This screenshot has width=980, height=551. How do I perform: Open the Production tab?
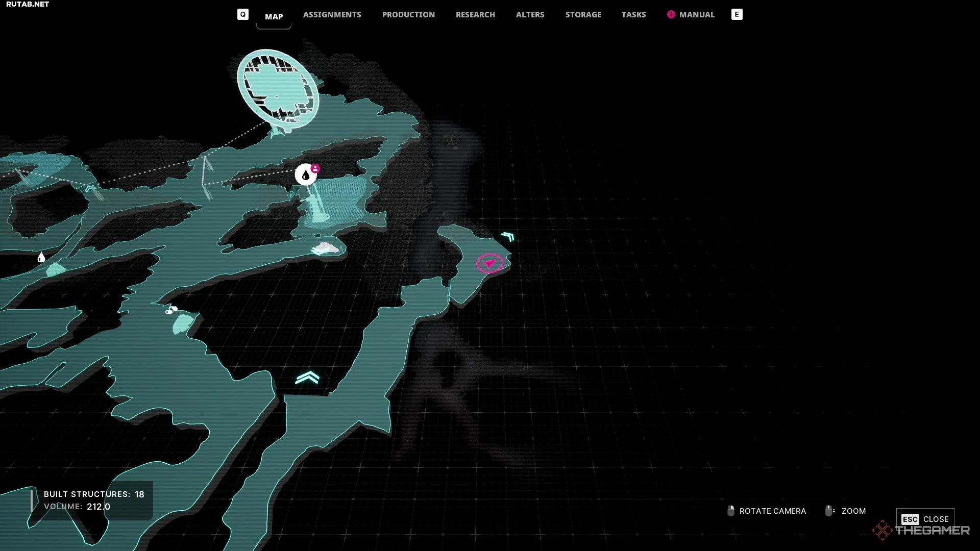point(408,14)
